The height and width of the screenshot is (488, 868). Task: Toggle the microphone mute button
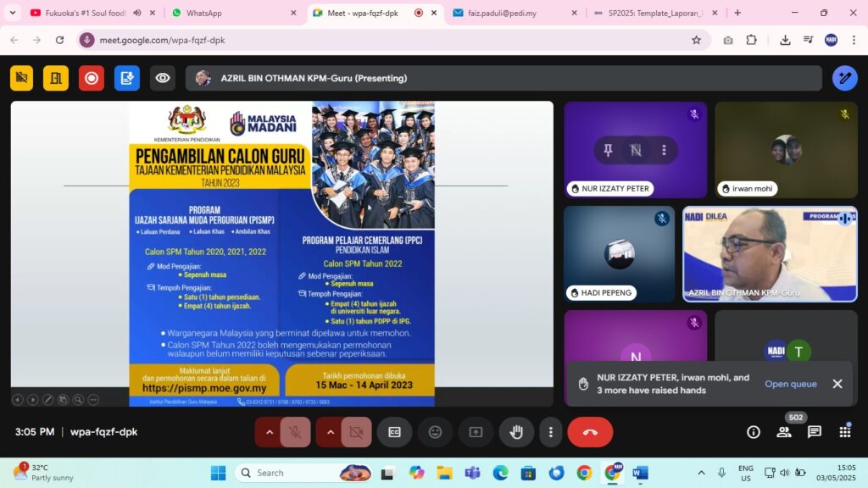[x=295, y=432]
